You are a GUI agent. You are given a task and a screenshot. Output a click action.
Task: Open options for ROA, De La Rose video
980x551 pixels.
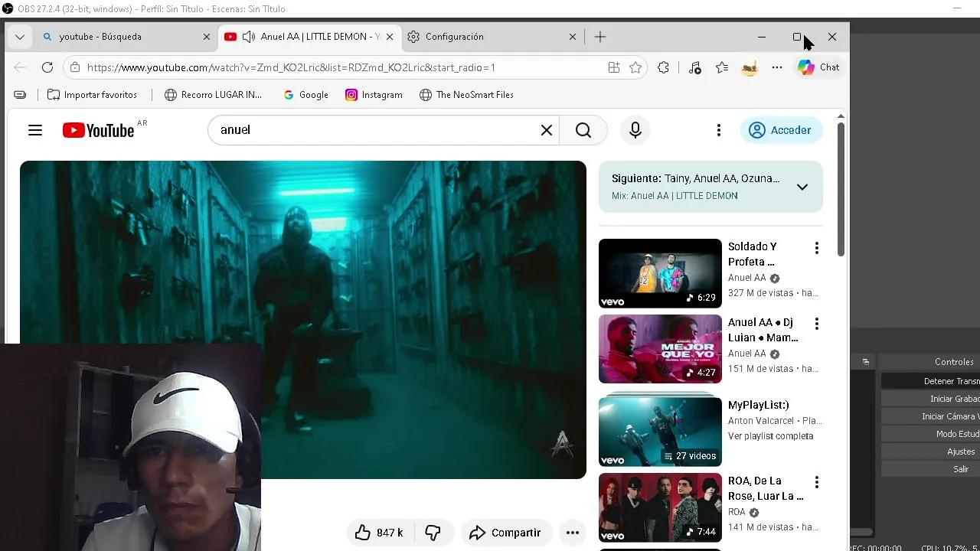pyautogui.click(x=816, y=482)
